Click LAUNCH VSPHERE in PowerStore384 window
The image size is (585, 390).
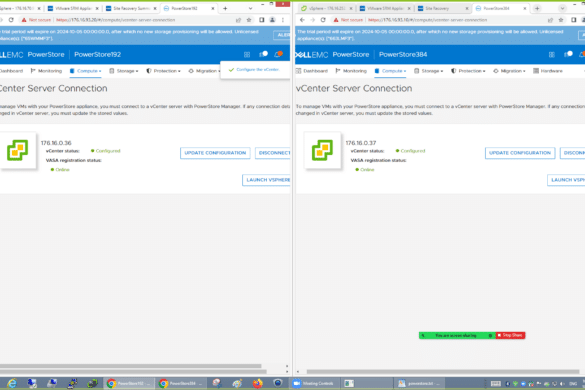tap(566, 180)
